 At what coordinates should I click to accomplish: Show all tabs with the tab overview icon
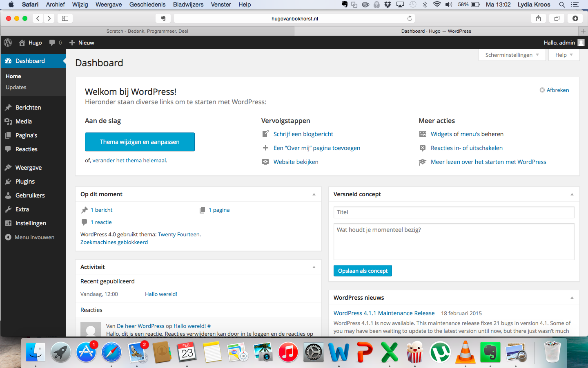[557, 18]
